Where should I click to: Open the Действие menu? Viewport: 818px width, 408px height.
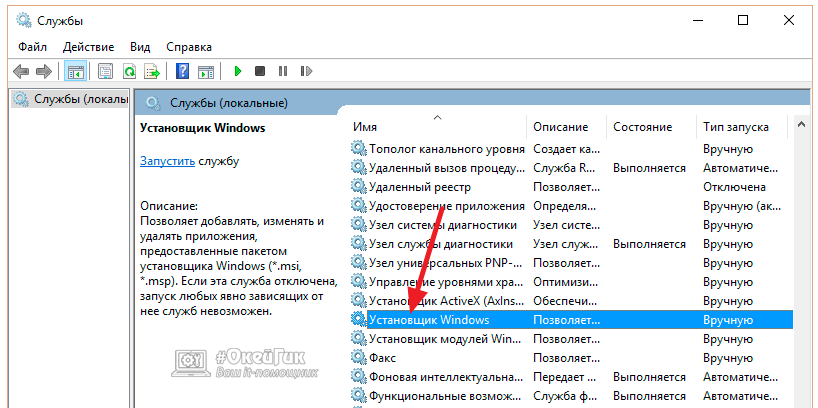[x=90, y=46]
